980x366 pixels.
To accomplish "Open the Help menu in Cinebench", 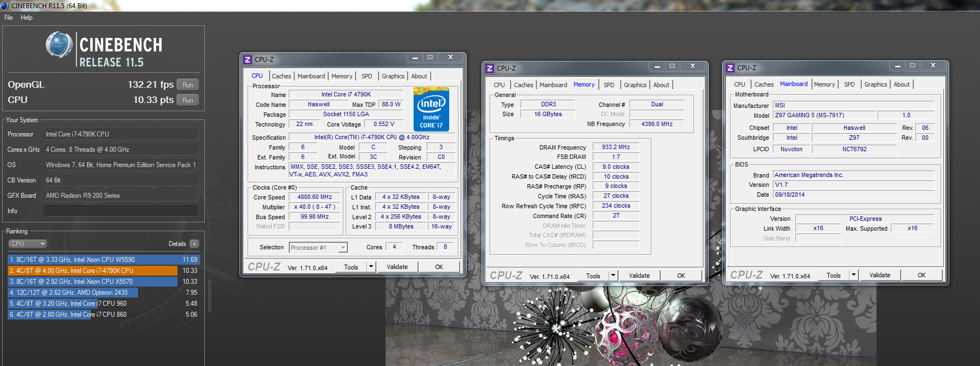I will pos(26,18).
